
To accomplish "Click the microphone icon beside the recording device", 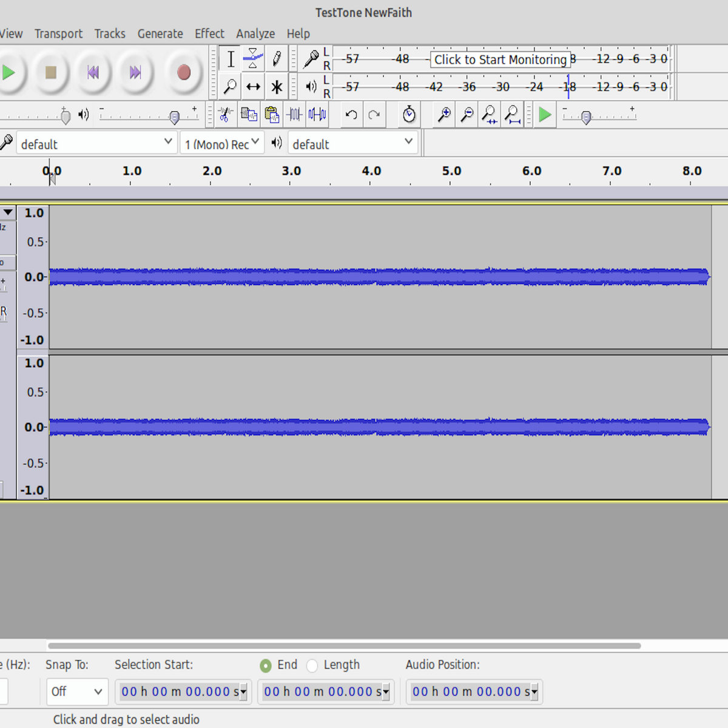I will 6,143.
